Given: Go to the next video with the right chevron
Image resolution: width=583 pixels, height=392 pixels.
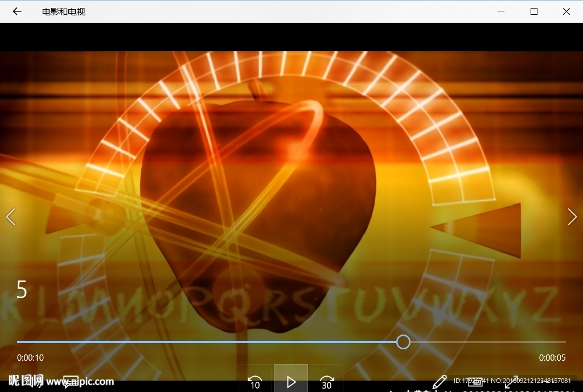Looking at the screenshot, I should 572,217.
